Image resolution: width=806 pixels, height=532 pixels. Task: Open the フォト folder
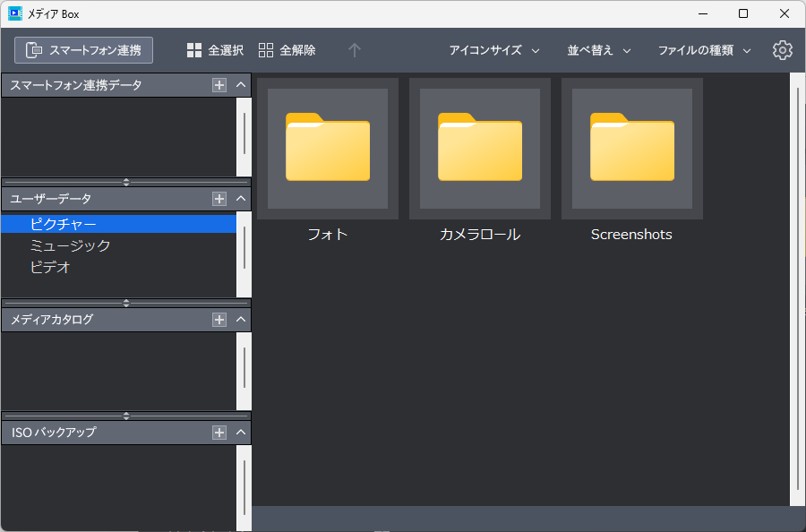pos(327,148)
